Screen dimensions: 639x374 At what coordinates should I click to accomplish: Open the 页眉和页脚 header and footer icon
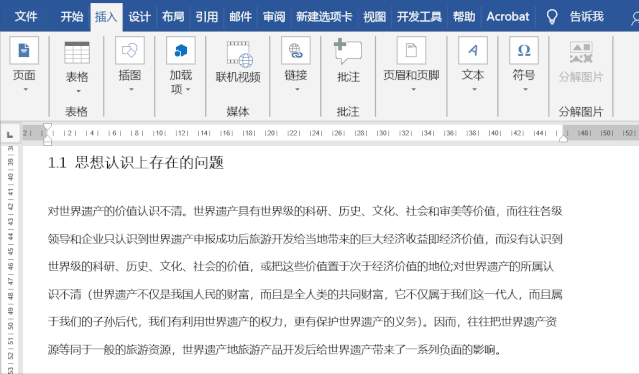(411, 51)
